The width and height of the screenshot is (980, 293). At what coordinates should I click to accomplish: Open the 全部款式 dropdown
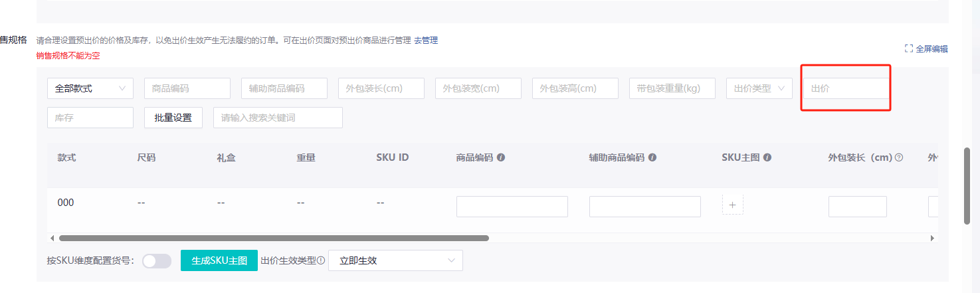pos(90,88)
